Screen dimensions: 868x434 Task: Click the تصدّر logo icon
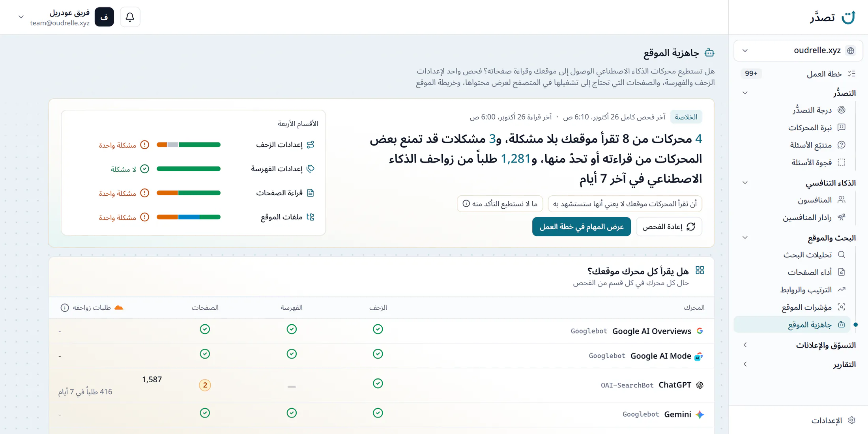[x=848, y=17]
